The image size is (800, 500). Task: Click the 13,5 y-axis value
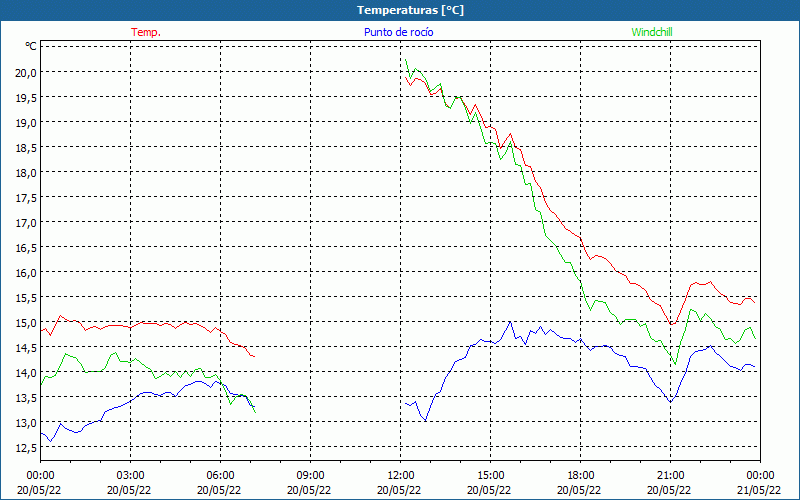(26, 397)
